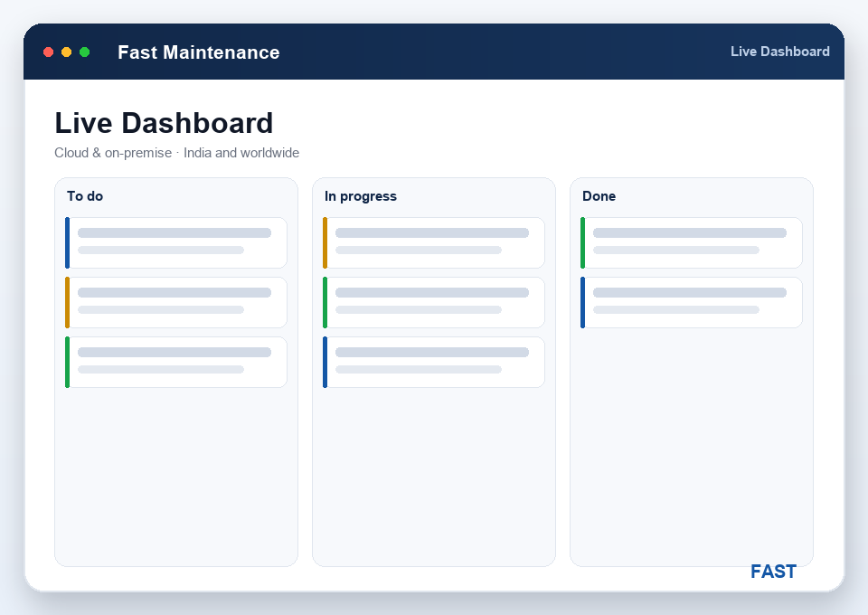Select the green-striped card in Done
The height and width of the screenshot is (615, 868).
click(x=692, y=243)
